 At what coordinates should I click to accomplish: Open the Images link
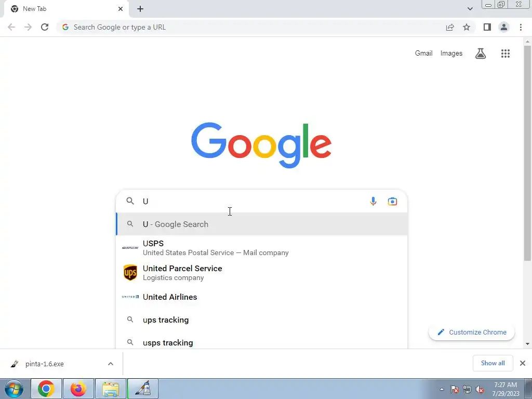(x=451, y=54)
